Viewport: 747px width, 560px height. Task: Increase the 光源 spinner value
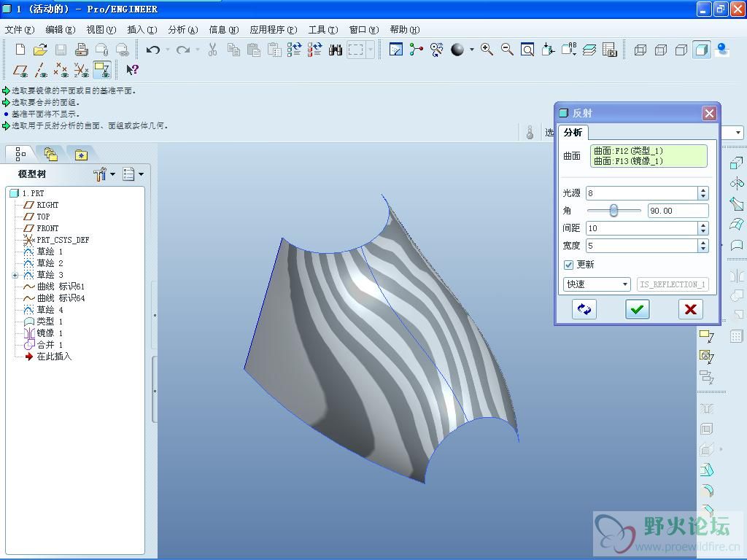pos(703,190)
